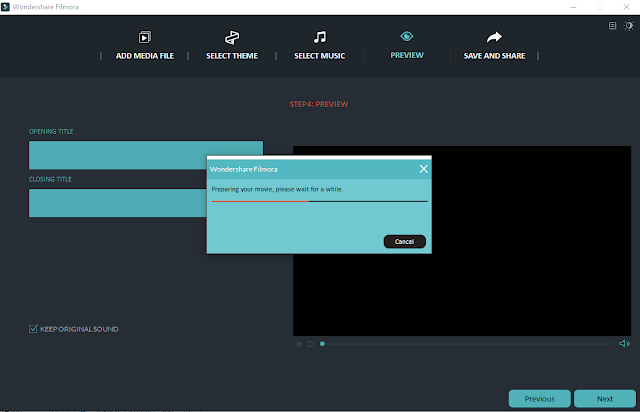The width and height of the screenshot is (640, 412).
Task: Uncheck Keep Original Sound checkbox
Action: (x=33, y=329)
